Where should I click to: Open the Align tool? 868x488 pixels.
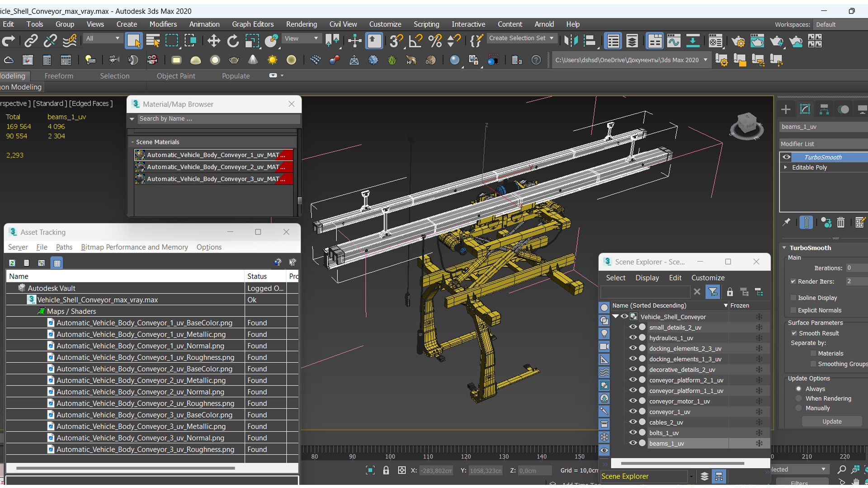point(590,41)
